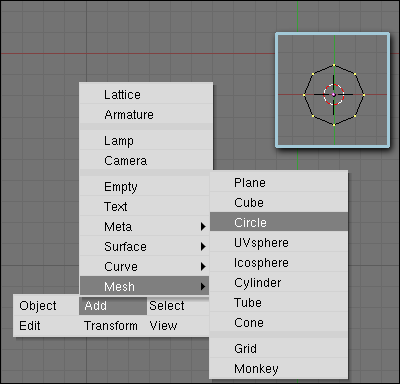Image resolution: width=400 pixels, height=384 pixels.
Task: Choose the Text entry
Action: (x=145, y=207)
